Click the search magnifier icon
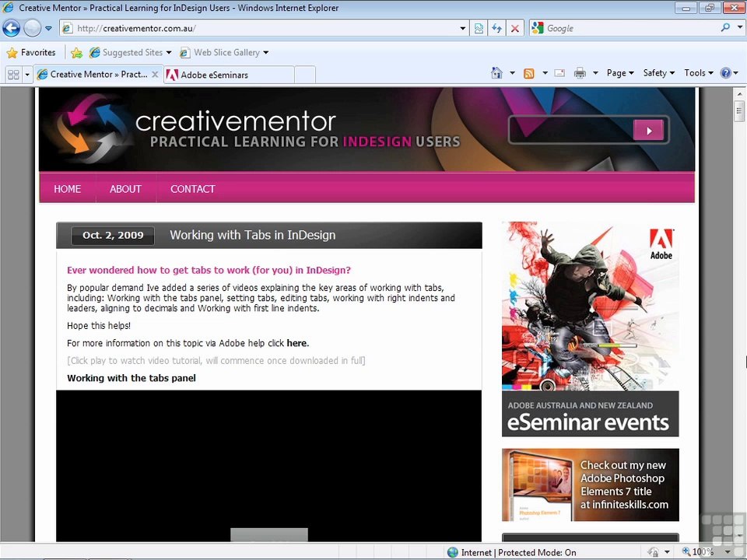 725,28
